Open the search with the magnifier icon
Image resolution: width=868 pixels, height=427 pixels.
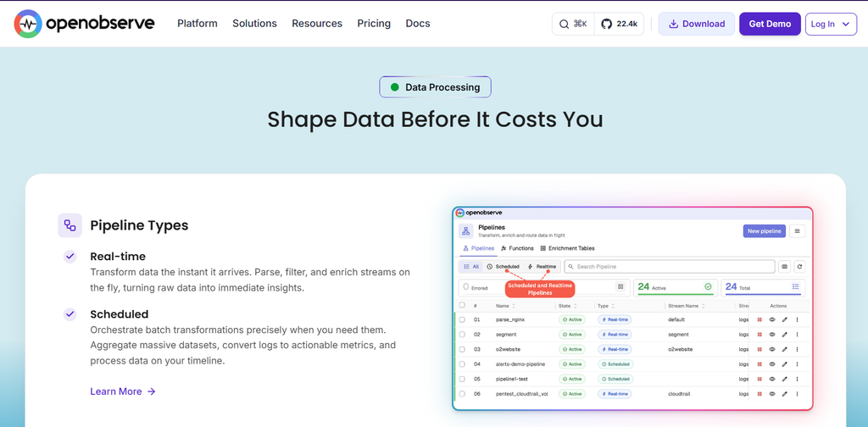tap(564, 24)
